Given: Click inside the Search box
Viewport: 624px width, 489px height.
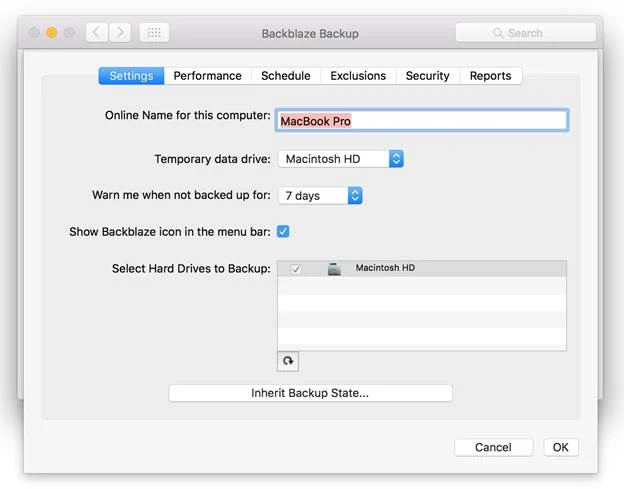Looking at the screenshot, I should click(525, 33).
